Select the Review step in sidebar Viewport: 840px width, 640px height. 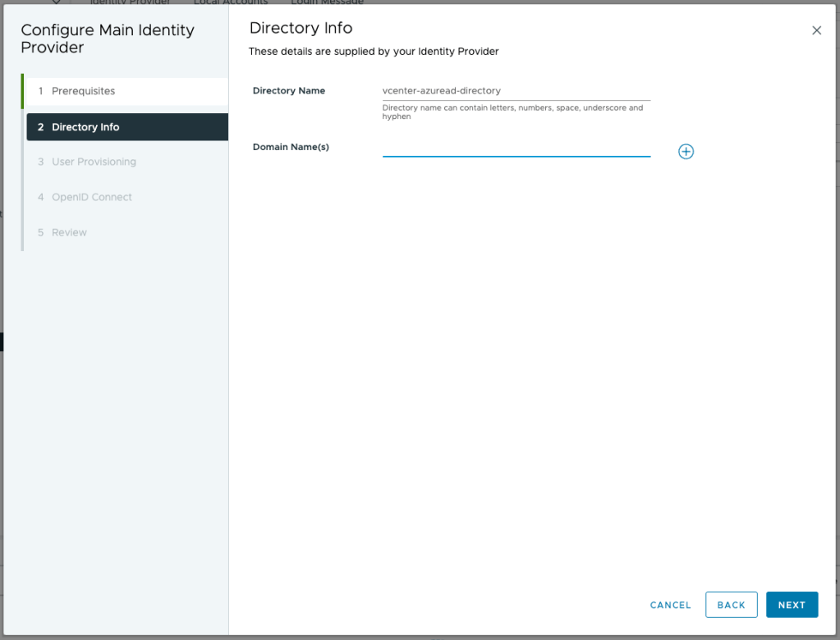(69, 232)
